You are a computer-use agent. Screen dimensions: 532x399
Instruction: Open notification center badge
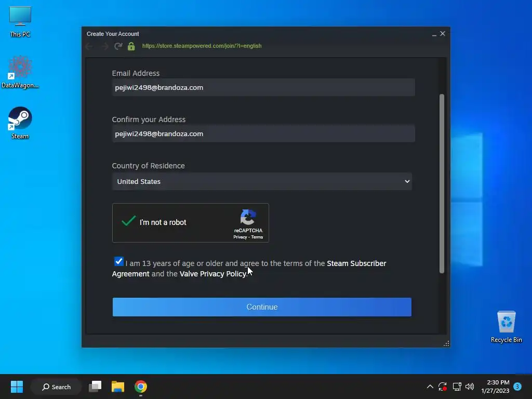[517, 387]
